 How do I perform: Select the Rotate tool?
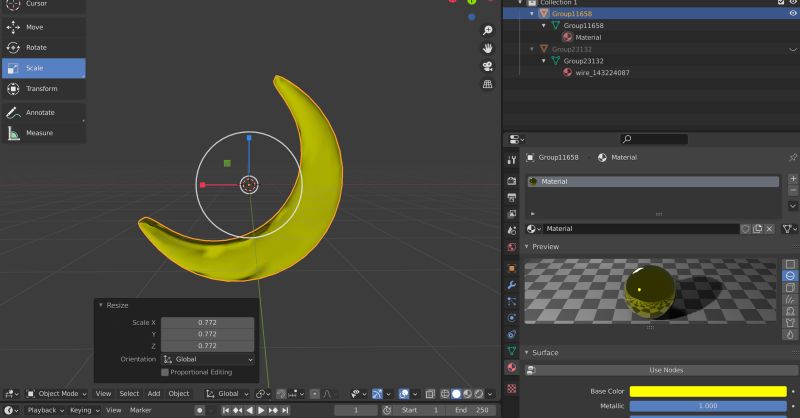click(44, 47)
